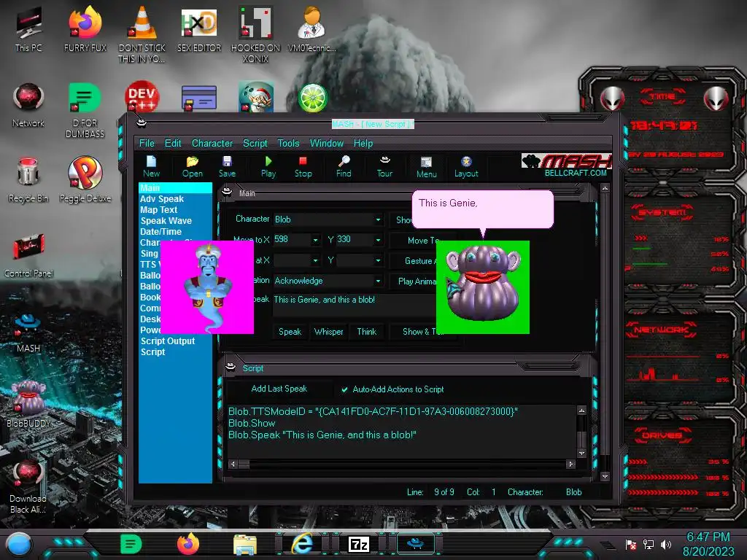The width and height of the screenshot is (747, 560).
Task: Select the D FOR DUMBASS desktop icon
Action: click(x=85, y=111)
